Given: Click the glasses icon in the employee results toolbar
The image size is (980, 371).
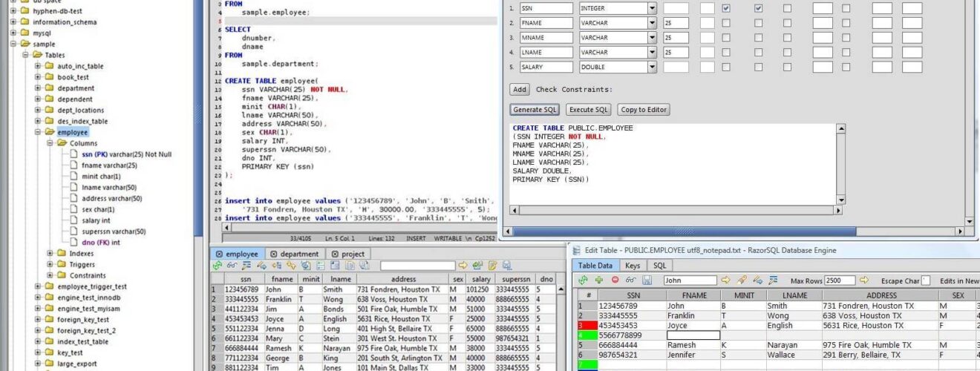Looking at the screenshot, I should [x=232, y=265].
